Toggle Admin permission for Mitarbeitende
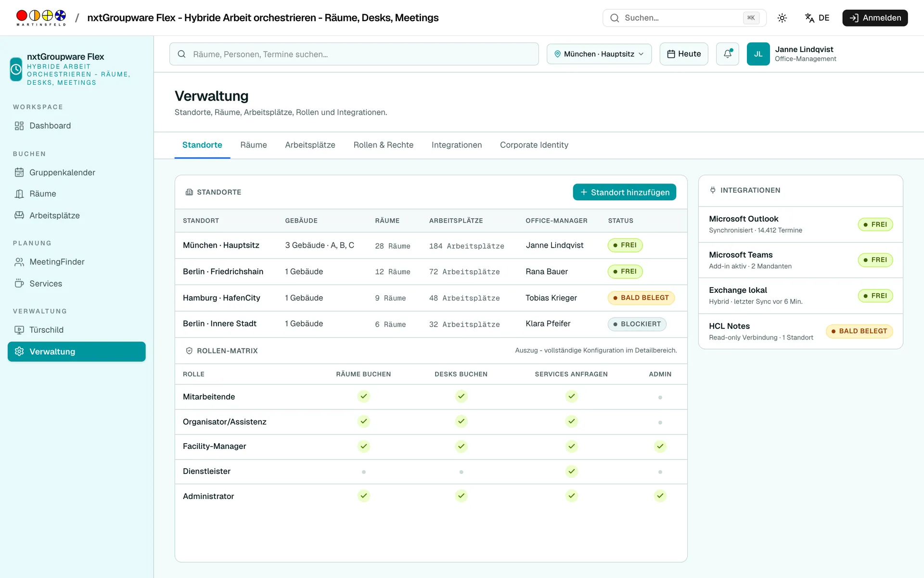Screen dimensions: 924x578 point(660,397)
